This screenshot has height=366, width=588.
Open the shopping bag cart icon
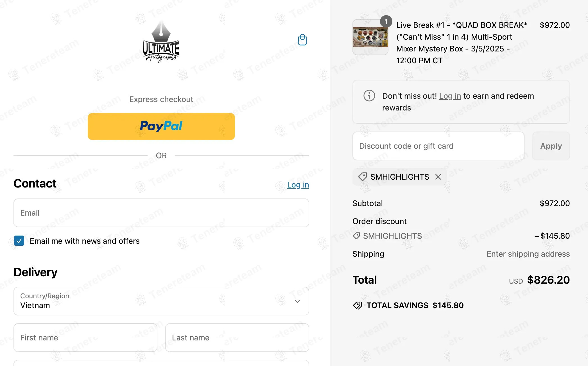(x=302, y=40)
